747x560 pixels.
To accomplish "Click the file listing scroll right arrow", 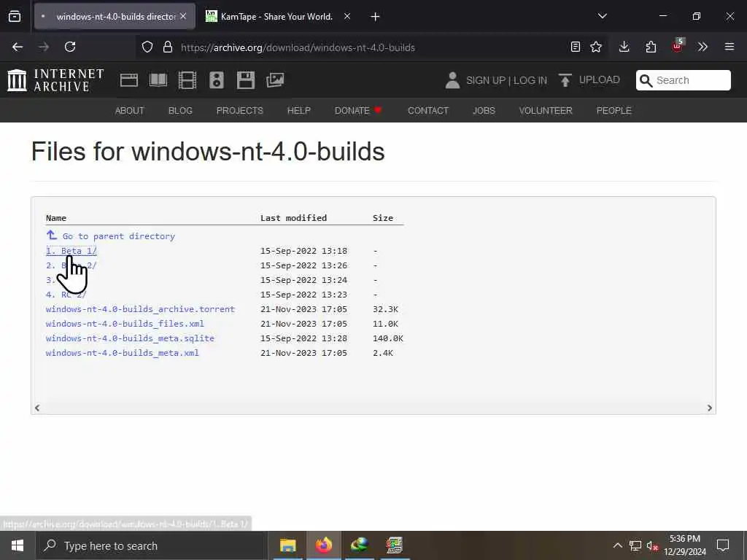I will click(x=709, y=408).
